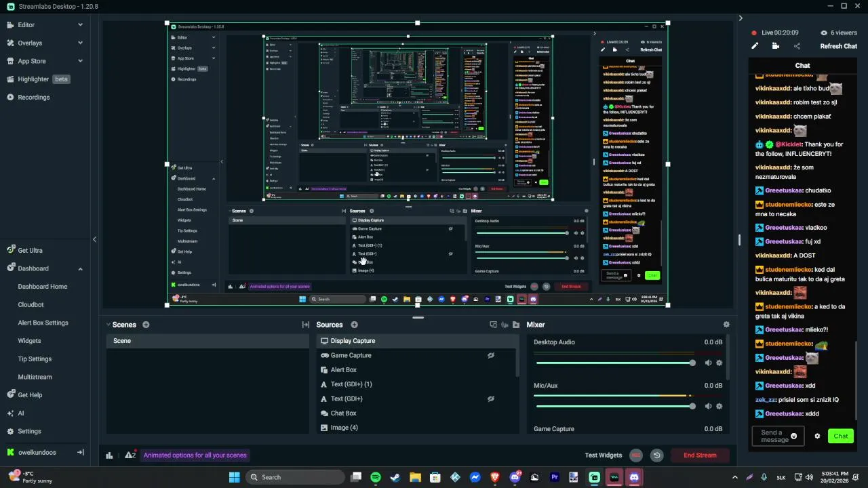Open Dashboard Home
868x488 pixels.
tap(42, 287)
